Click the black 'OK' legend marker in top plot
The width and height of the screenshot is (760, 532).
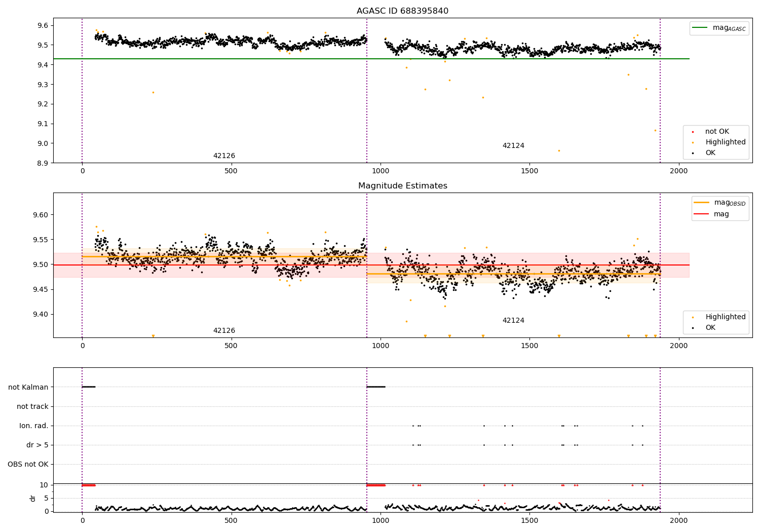[x=693, y=153]
